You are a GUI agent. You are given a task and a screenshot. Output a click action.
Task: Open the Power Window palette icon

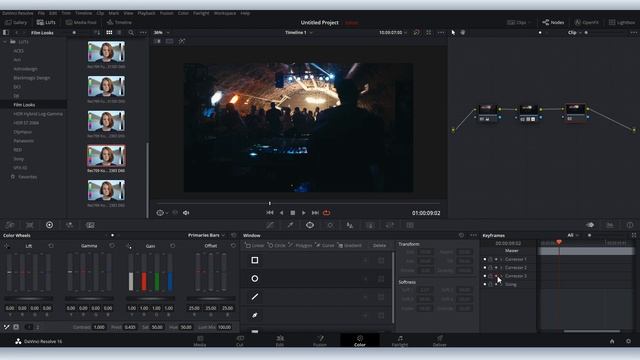coord(310,225)
